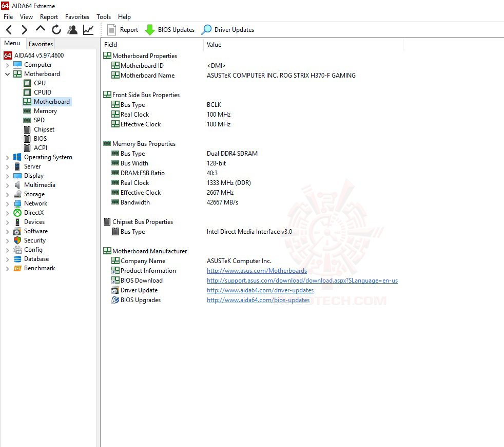
Task: Open the Tools menu
Action: pos(104,17)
